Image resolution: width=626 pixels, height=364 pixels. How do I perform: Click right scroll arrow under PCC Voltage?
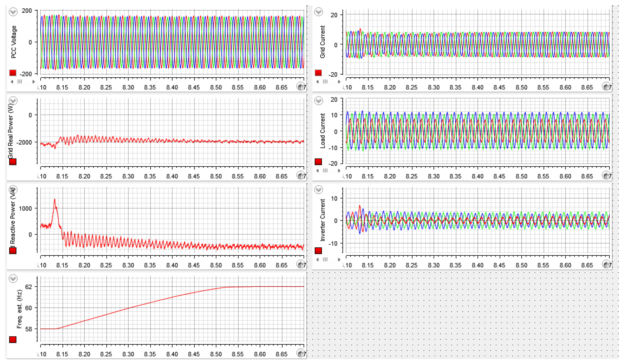pos(33,82)
